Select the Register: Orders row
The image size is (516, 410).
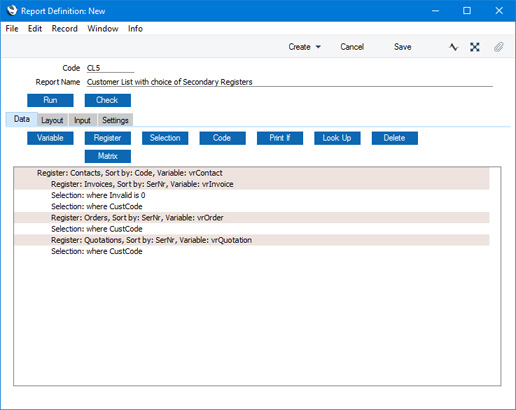tap(252, 218)
